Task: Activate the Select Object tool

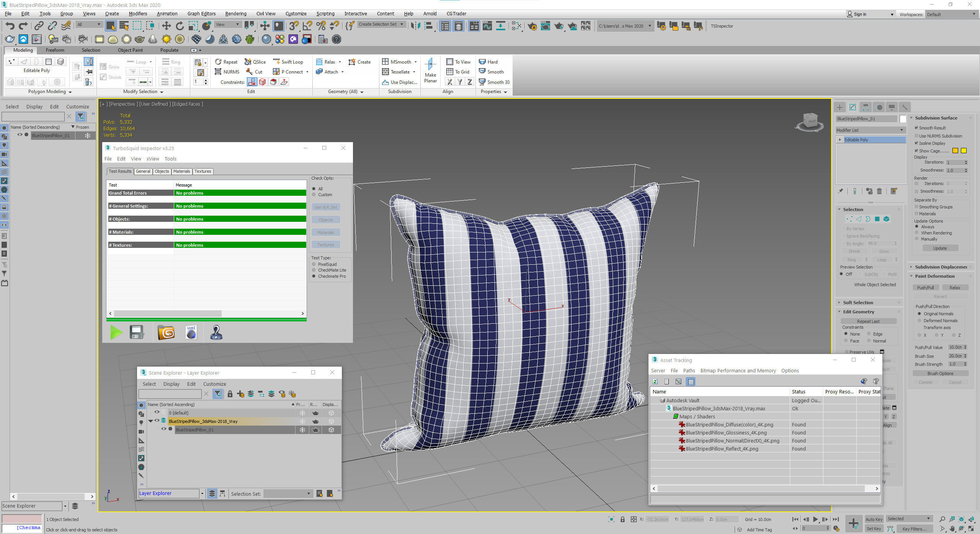Action: coord(111,26)
